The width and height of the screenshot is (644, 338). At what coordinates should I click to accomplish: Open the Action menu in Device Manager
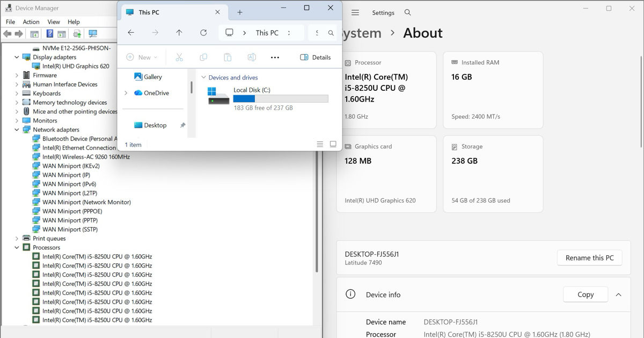pyautogui.click(x=31, y=22)
